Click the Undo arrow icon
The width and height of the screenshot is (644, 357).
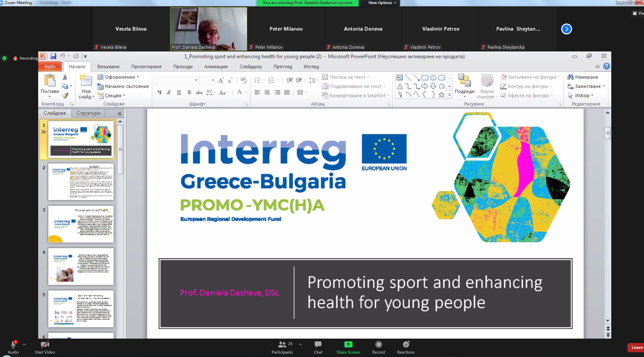click(x=62, y=56)
